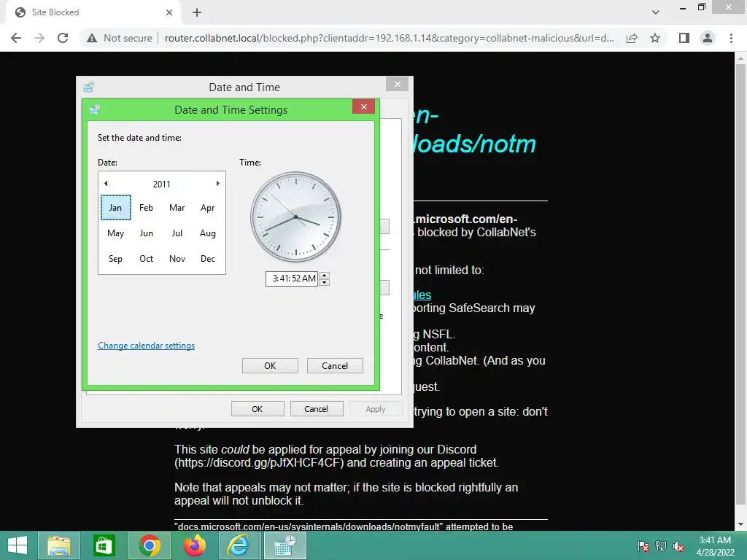Click OK in Date and Time window

[x=258, y=409]
